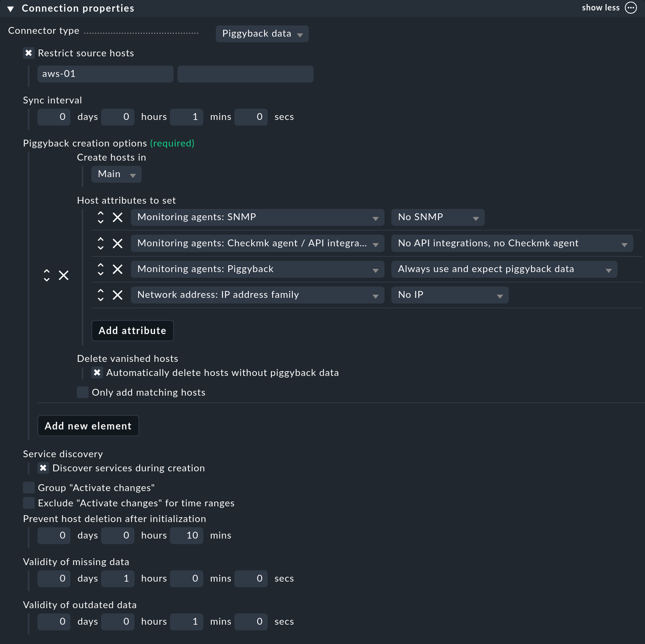Click the reorder handle beside the SNMP attribute

[x=101, y=217]
